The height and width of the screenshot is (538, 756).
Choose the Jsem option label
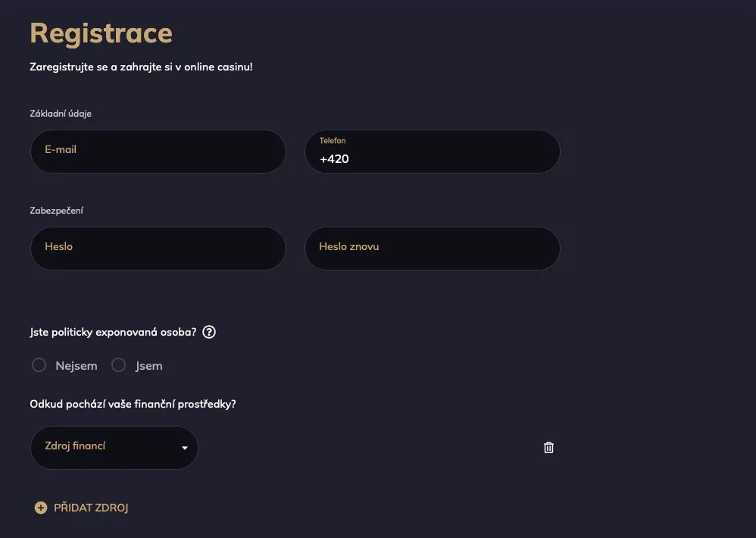[x=148, y=366]
